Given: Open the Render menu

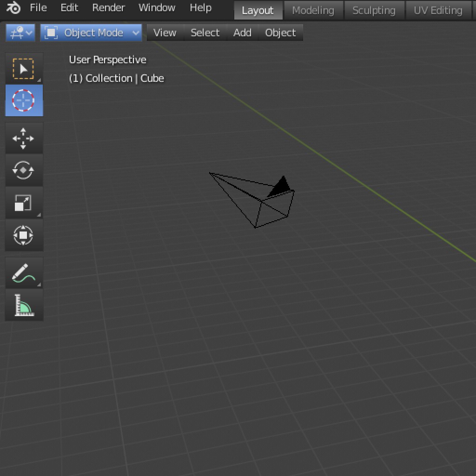Looking at the screenshot, I should [x=108, y=8].
